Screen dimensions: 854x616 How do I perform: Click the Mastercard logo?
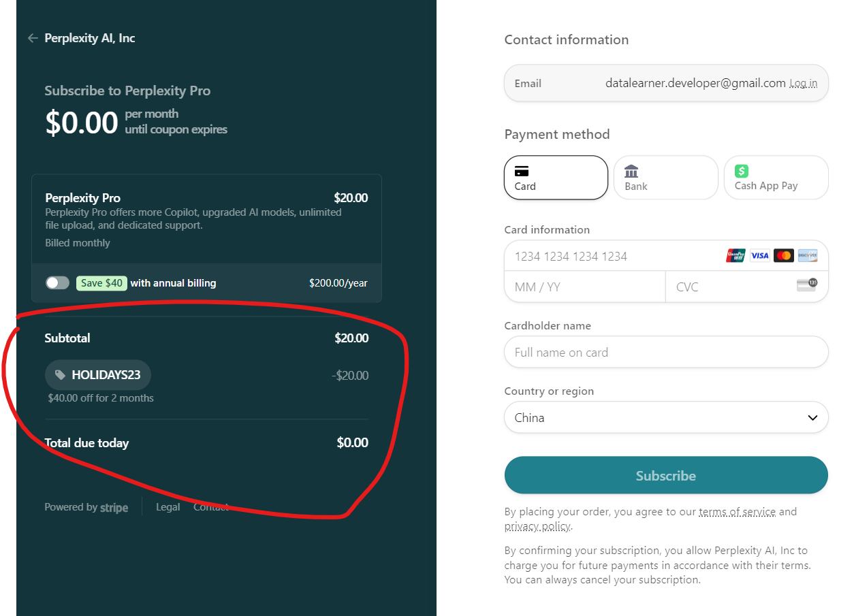[784, 256]
